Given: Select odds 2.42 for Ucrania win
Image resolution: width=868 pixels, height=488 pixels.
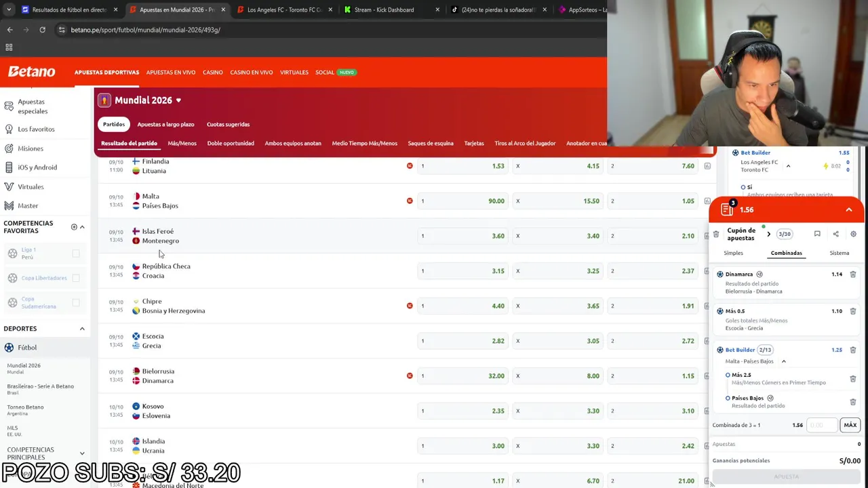Looking at the screenshot, I should pyautogui.click(x=652, y=446).
